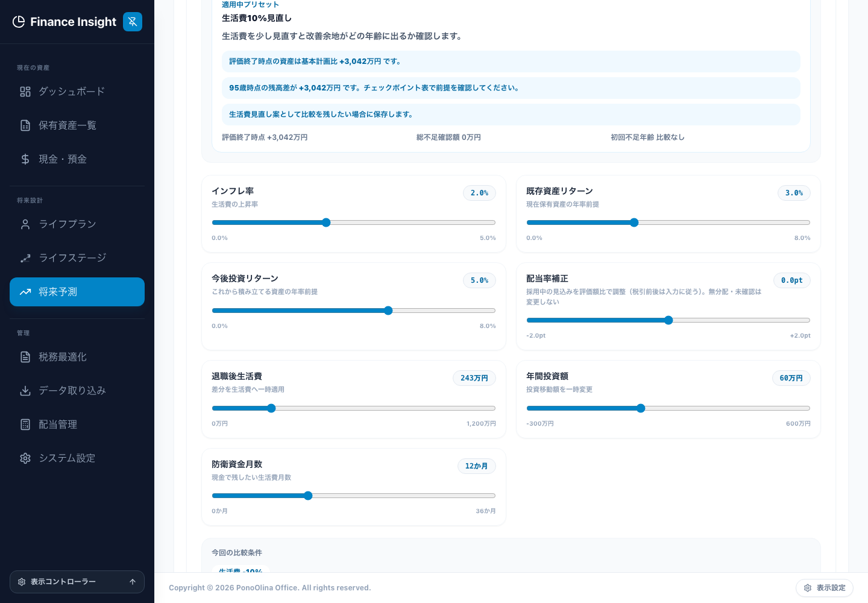Open the 表示設定 button in the footer
The width and height of the screenshot is (868, 603).
coord(825,588)
